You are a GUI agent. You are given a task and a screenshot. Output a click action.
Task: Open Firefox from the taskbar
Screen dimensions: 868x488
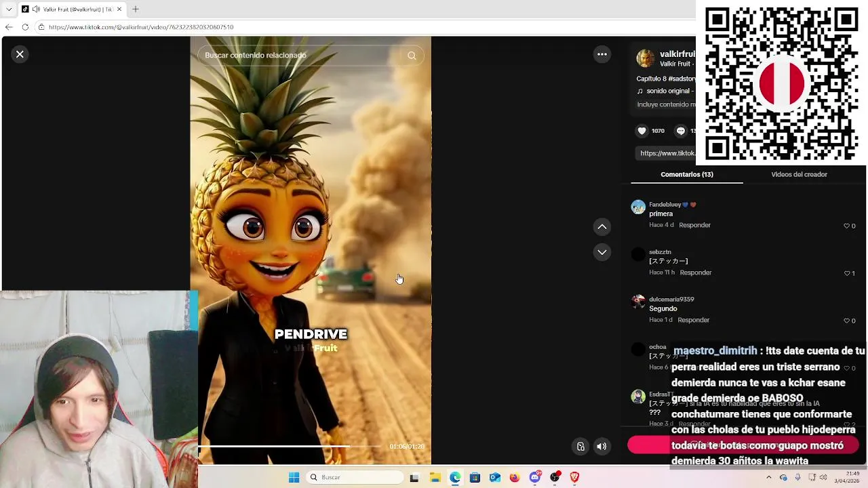pos(515,477)
